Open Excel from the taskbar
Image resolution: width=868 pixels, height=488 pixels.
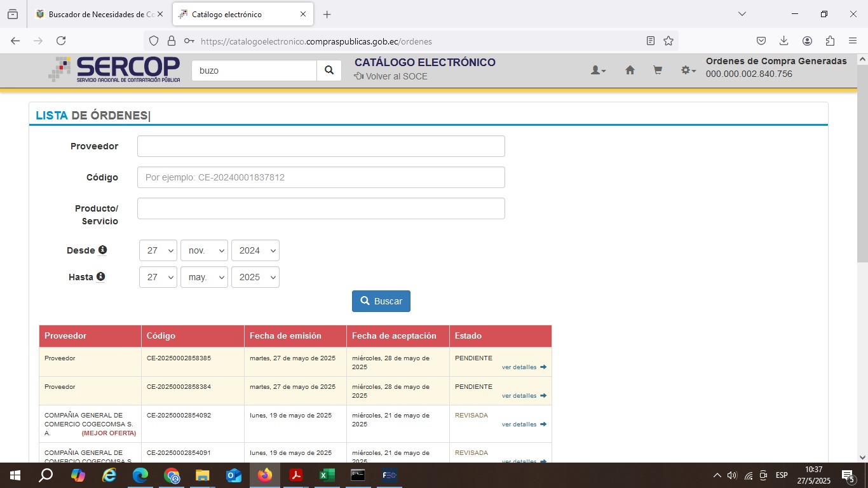[x=327, y=475]
